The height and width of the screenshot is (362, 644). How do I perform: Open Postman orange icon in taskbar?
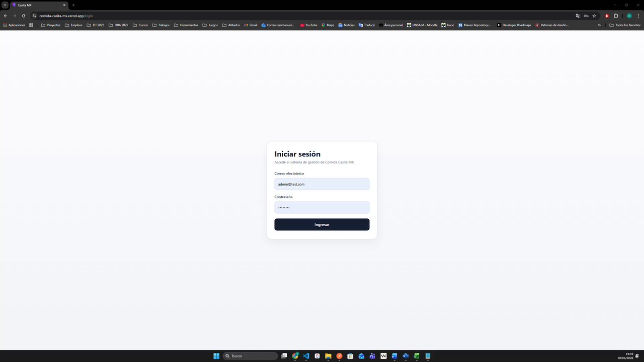pyautogui.click(x=339, y=356)
